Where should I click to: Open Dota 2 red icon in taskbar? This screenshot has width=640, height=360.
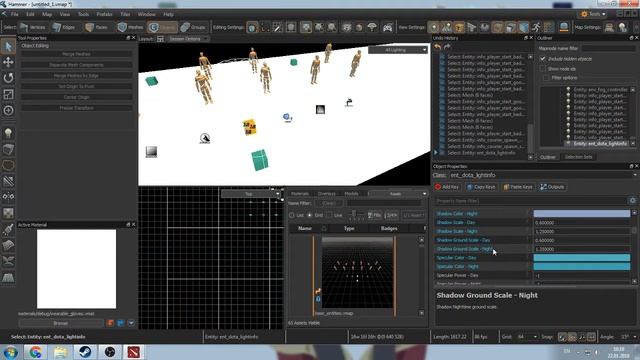point(133,352)
